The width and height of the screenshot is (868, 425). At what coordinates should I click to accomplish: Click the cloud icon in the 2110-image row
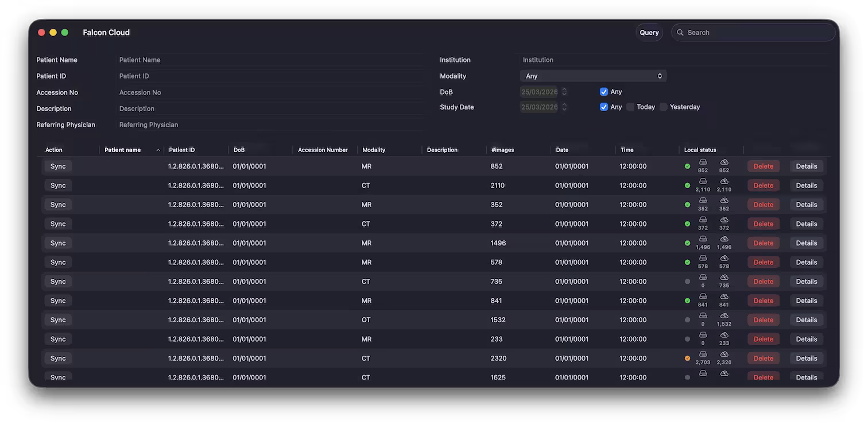(724, 182)
